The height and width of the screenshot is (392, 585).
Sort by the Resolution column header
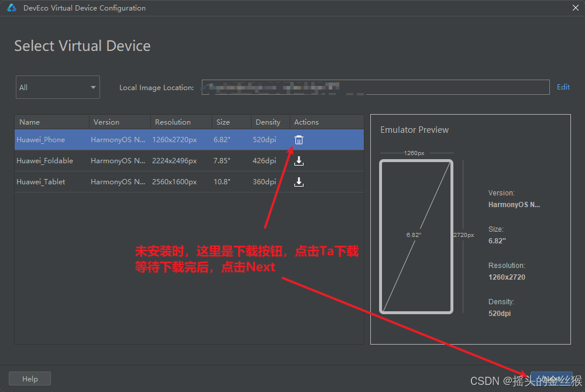click(x=181, y=122)
